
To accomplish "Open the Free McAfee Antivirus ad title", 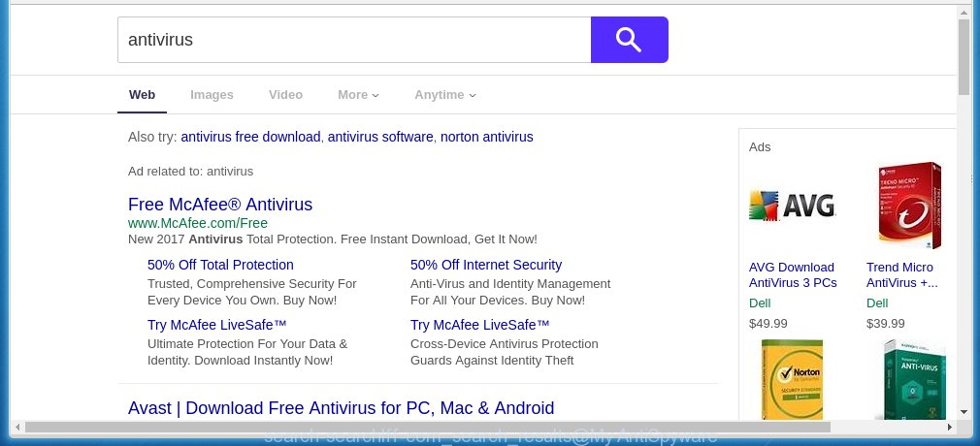I will tap(220, 205).
